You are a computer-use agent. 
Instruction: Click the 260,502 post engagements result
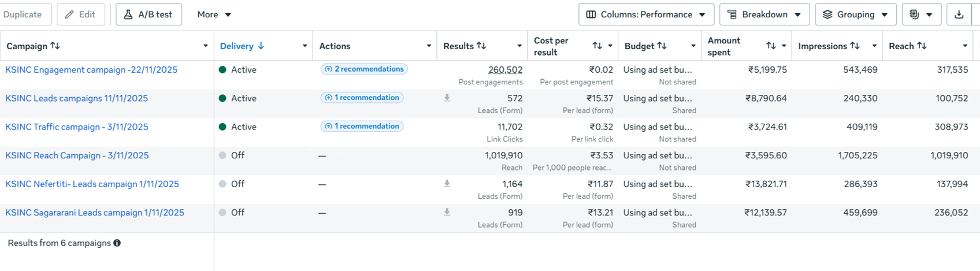tap(505, 70)
